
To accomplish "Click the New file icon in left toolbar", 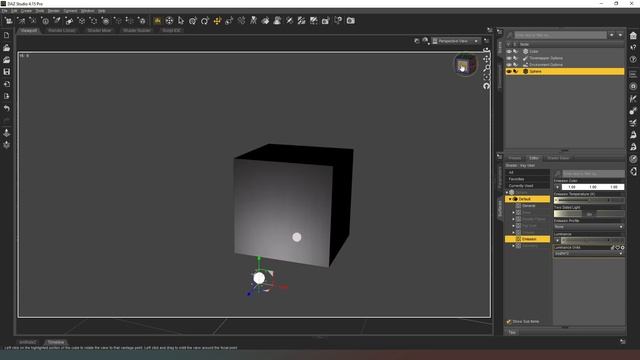I will (7, 36).
